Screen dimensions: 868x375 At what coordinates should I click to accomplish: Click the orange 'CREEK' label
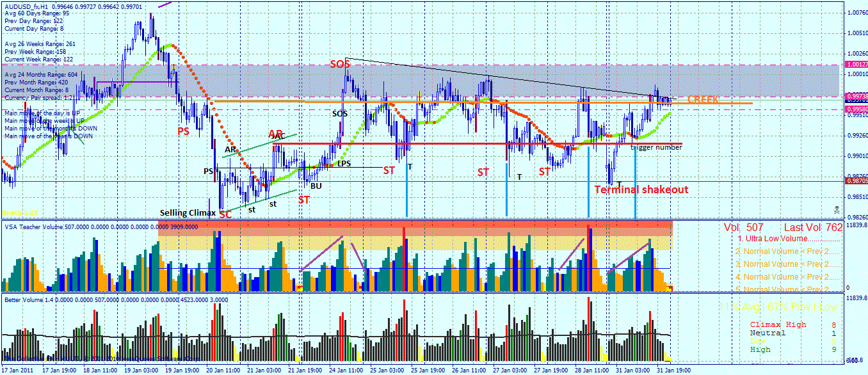pyautogui.click(x=703, y=100)
